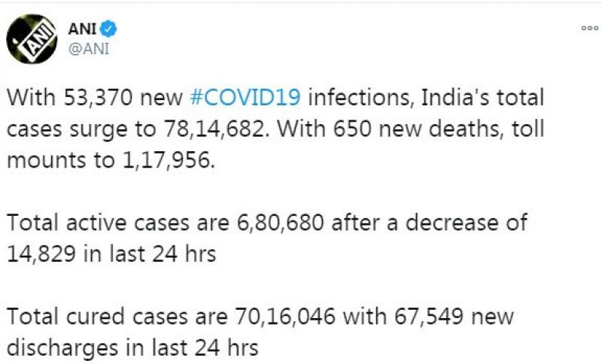The image size is (602, 364).
Task: Click the cured cases figure 70,16,046
Action: [x=284, y=317]
